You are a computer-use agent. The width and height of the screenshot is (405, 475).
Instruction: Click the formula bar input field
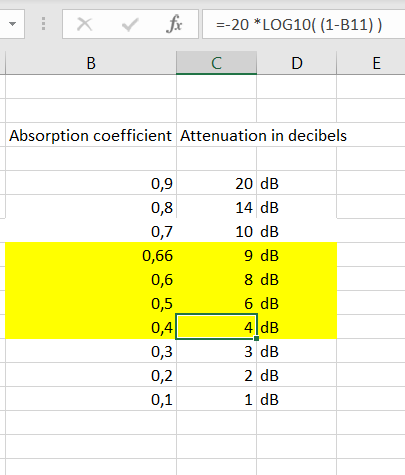pos(303,24)
